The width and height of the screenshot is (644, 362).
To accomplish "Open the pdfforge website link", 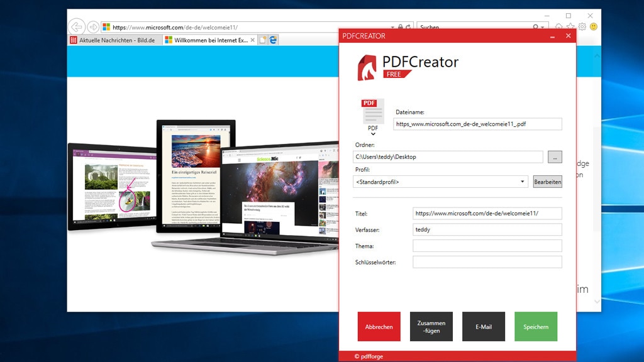I will coord(372,356).
